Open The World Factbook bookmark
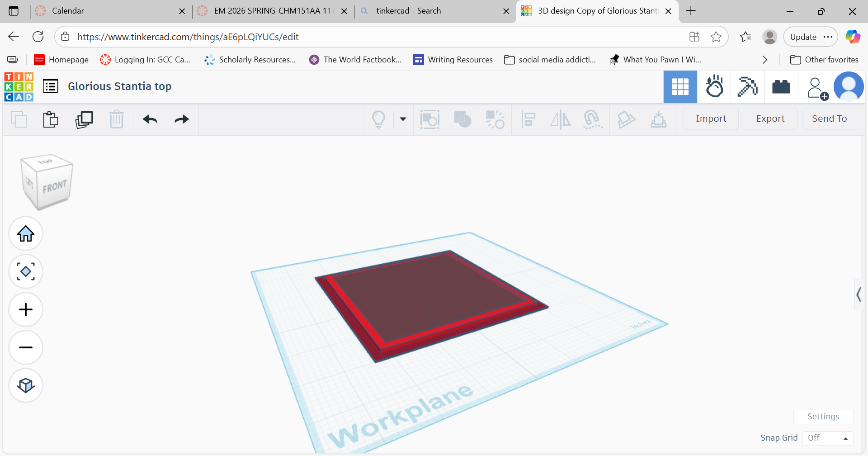The height and width of the screenshot is (456, 868). coord(355,60)
